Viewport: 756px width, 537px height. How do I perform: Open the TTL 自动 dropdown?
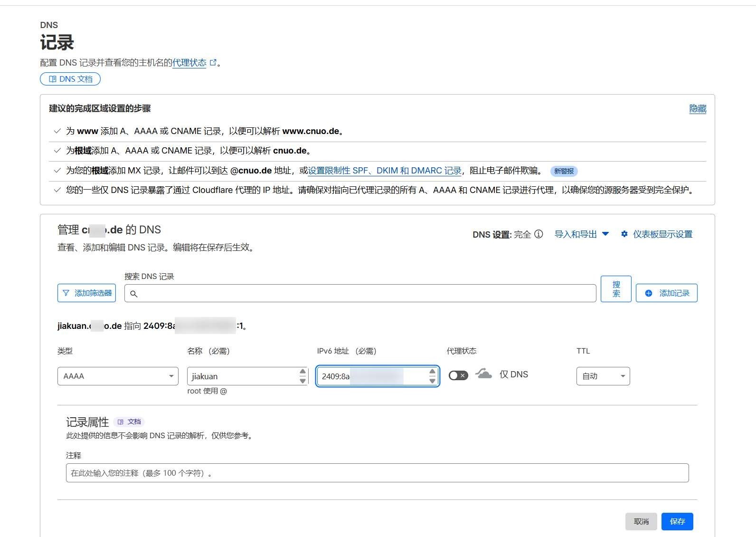coord(603,376)
